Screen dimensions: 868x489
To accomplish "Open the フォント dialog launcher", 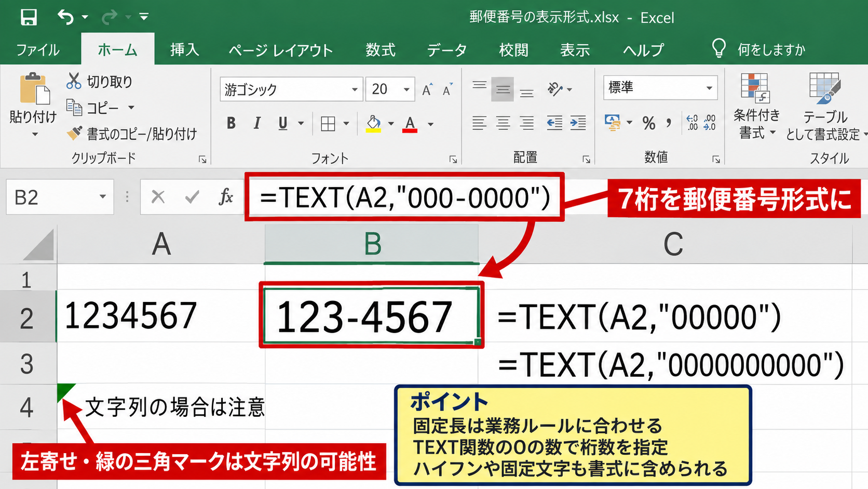I will point(453,160).
